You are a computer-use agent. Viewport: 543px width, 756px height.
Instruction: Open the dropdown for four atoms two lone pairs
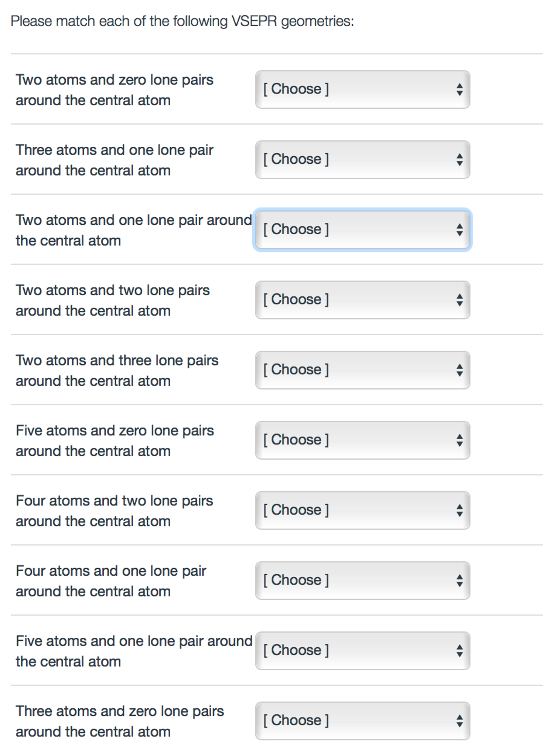[362, 510]
